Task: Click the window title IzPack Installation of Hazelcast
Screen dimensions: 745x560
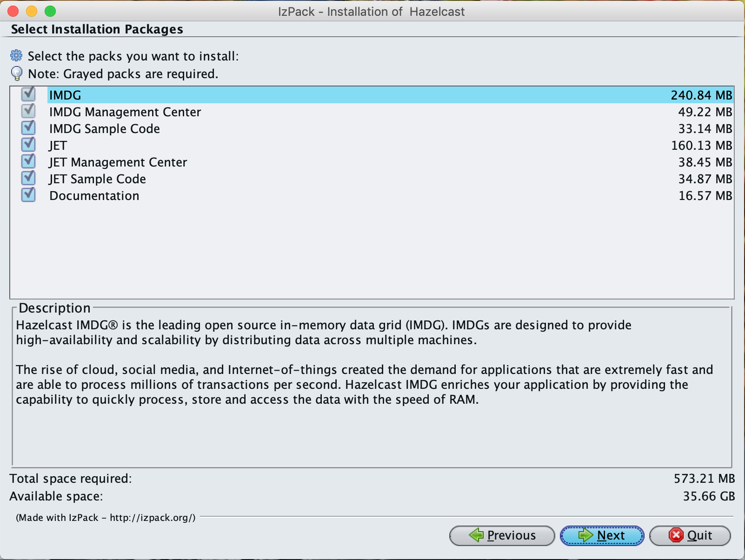Action: 371,12
